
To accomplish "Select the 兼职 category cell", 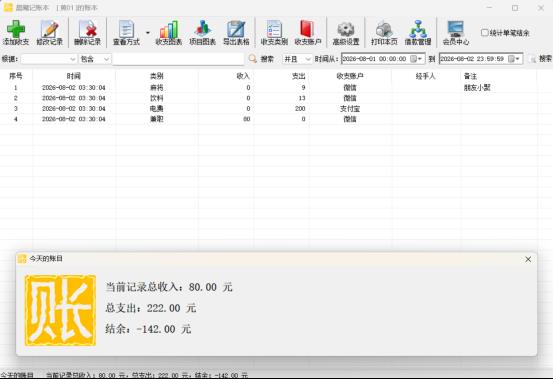I will [x=157, y=119].
